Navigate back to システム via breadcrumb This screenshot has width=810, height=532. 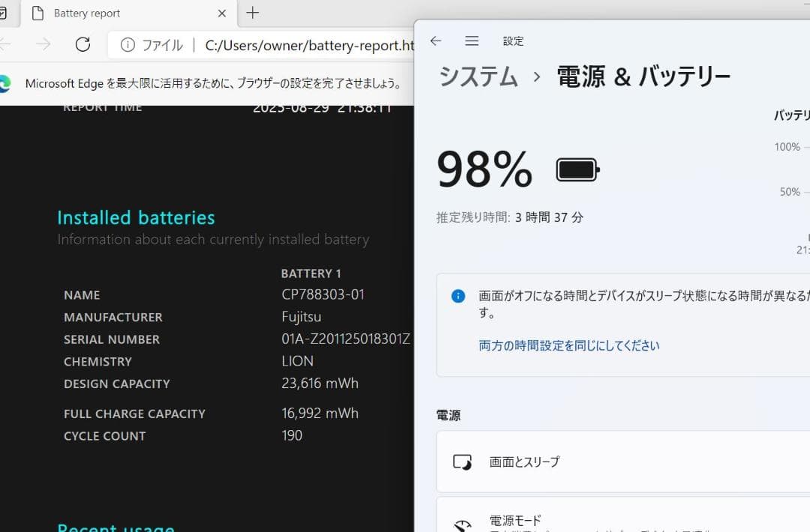(x=477, y=76)
